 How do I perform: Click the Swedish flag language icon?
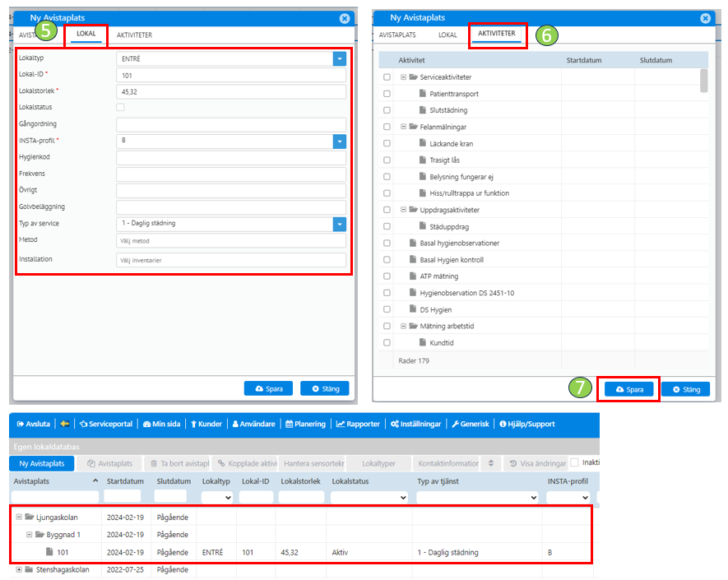click(x=65, y=424)
